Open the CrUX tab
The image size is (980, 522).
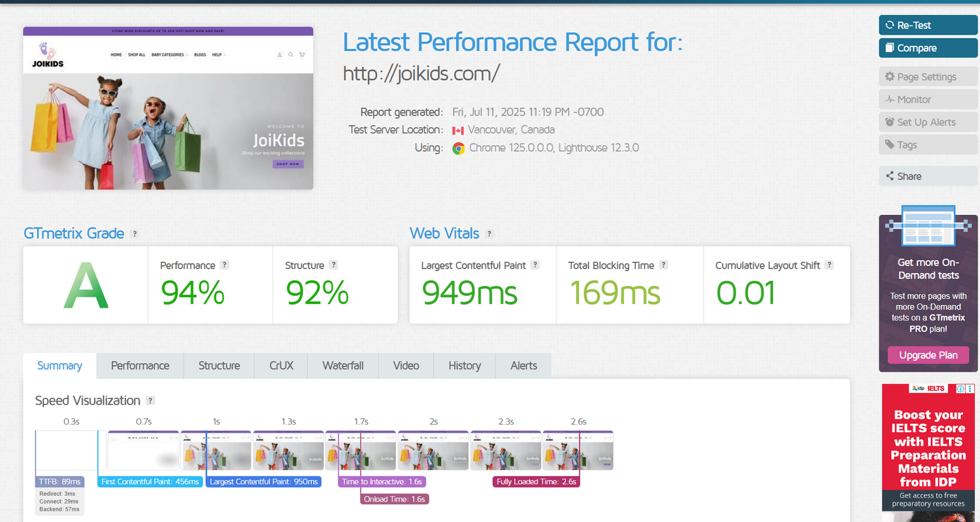[x=282, y=366]
